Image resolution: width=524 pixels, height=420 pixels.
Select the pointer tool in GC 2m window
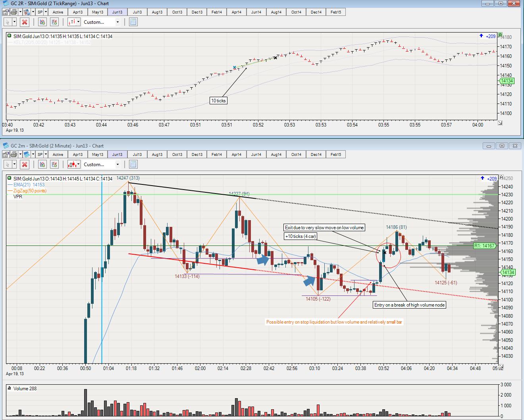pos(7,164)
